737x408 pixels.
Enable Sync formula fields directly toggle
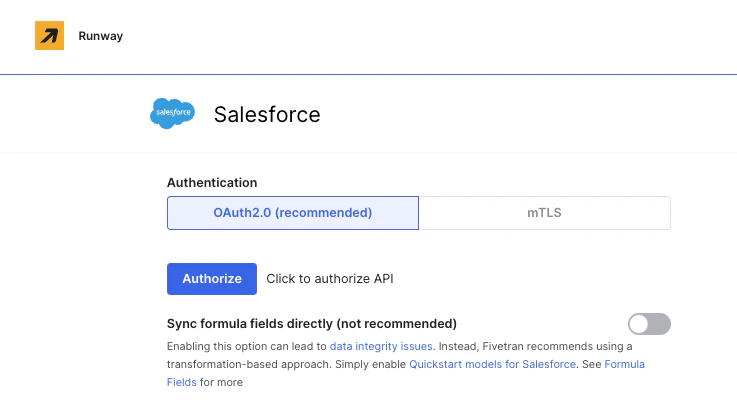point(649,324)
